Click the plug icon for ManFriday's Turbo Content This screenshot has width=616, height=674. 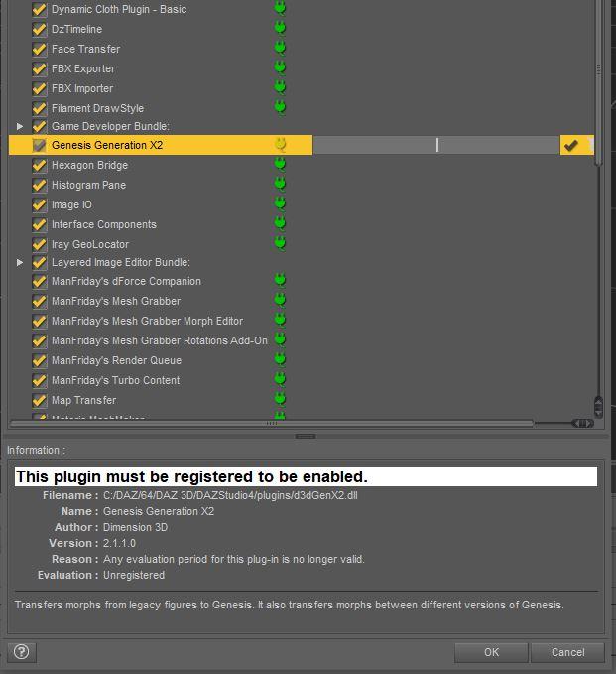280,379
